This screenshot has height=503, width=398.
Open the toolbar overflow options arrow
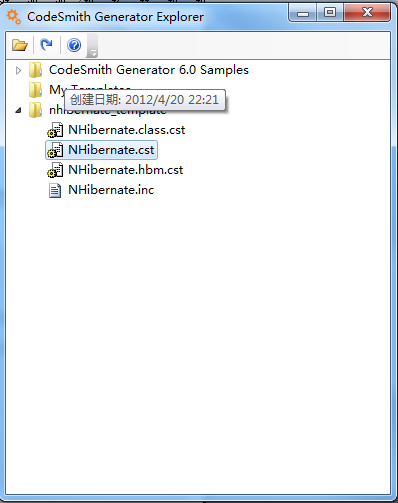tap(92, 46)
